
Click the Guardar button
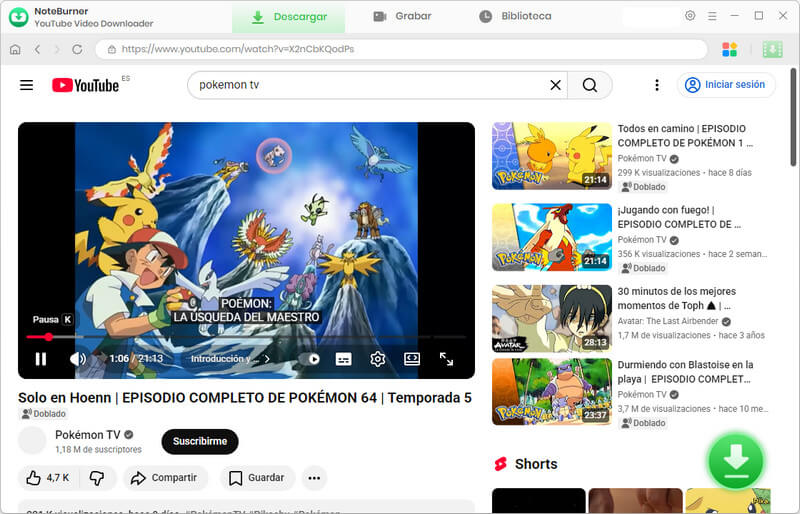257,478
